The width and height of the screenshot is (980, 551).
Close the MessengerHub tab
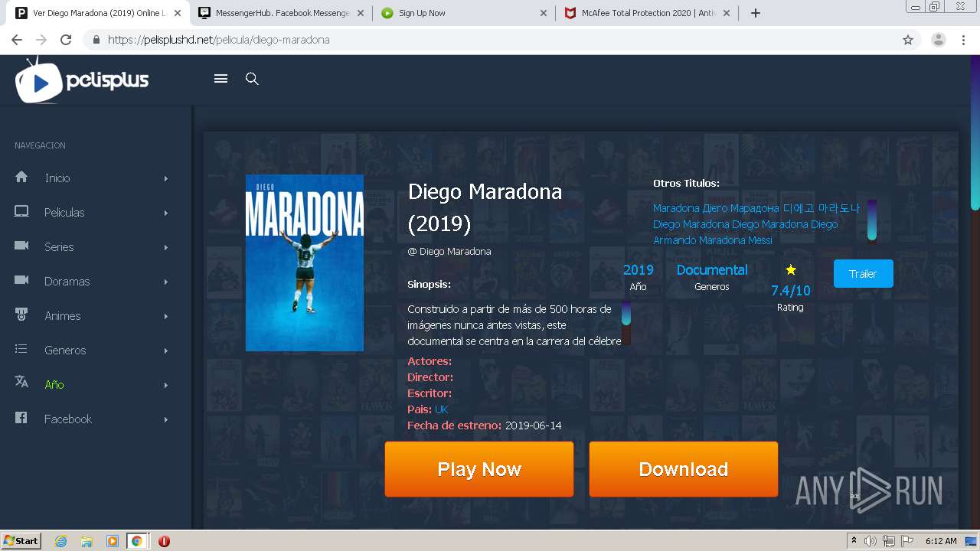click(x=361, y=13)
